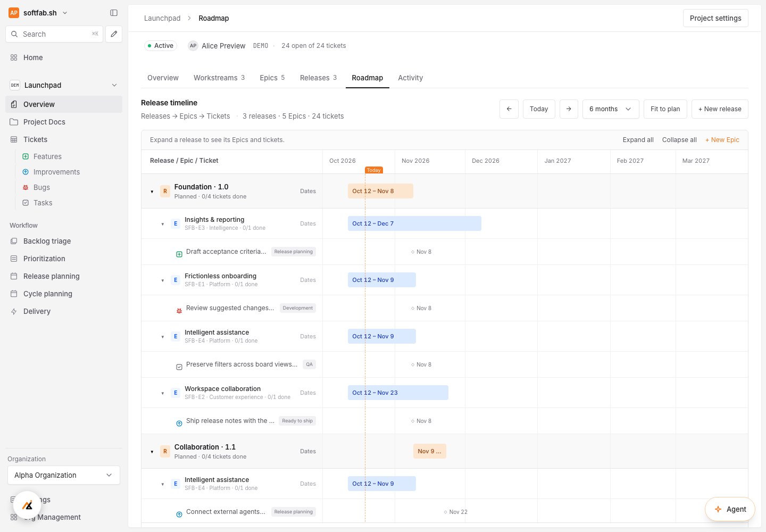Open Release planning workflow in sidebar
Image resolution: width=766 pixels, height=532 pixels.
(x=64, y=276)
